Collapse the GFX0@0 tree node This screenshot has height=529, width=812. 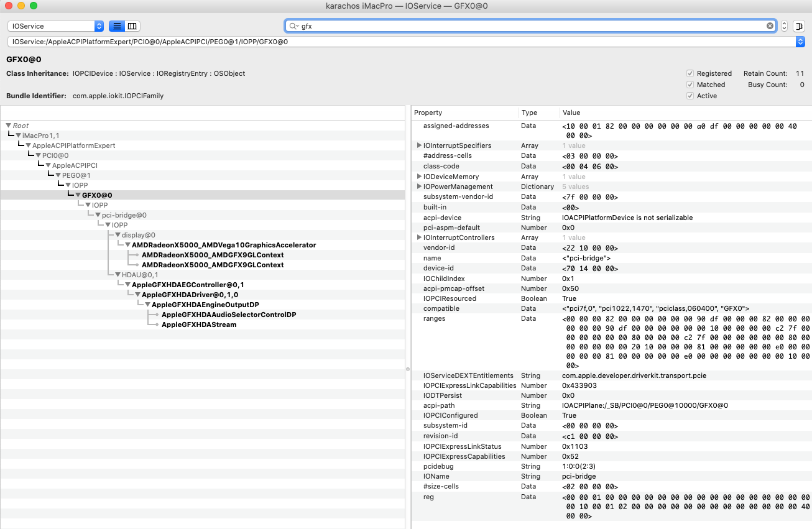78,195
